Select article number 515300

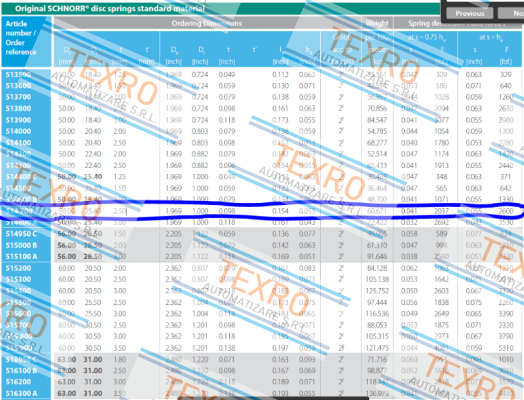[x=18, y=279]
